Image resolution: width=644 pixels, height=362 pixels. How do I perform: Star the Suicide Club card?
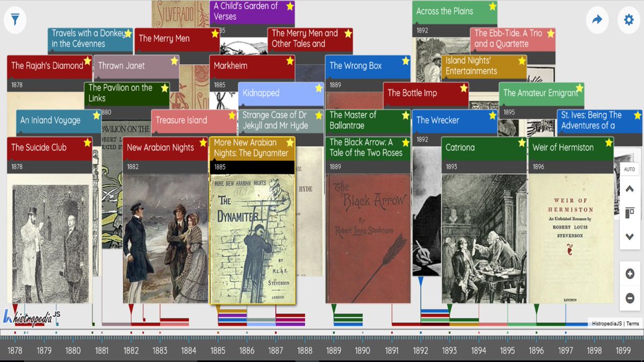pyautogui.click(x=87, y=143)
